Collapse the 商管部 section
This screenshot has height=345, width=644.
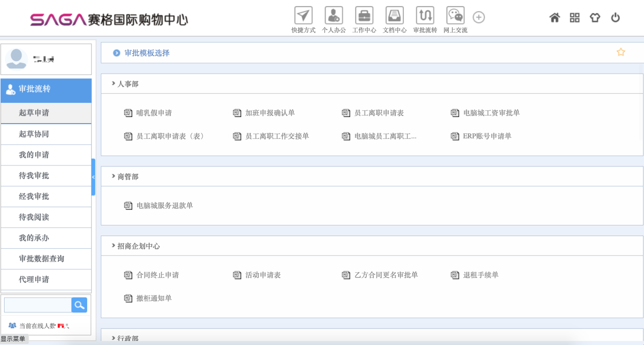pos(113,176)
